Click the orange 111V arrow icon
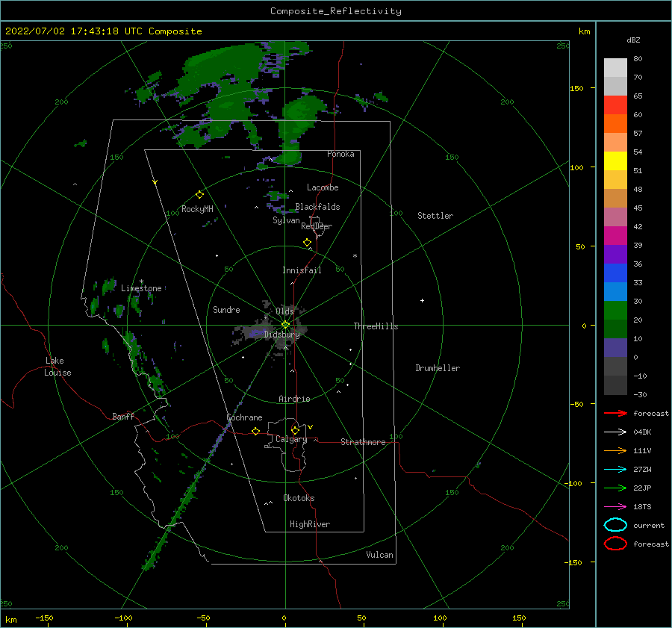The width and height of the screenshot is (672, 628). tap(615, 450)
